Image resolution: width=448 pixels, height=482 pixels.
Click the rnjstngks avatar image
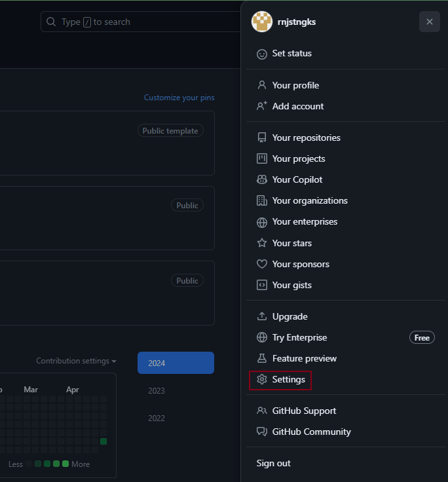click(262, 22)
